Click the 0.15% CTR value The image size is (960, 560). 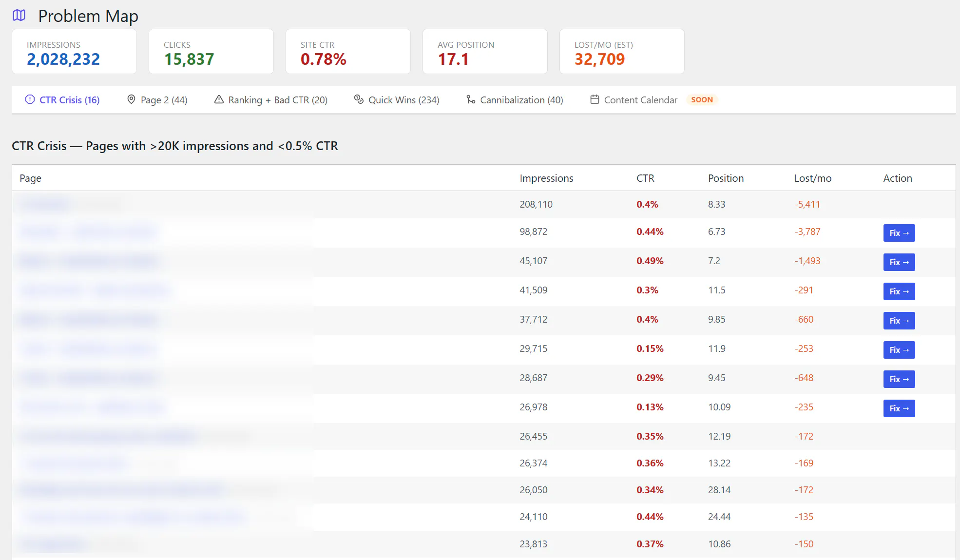(650, 348)
